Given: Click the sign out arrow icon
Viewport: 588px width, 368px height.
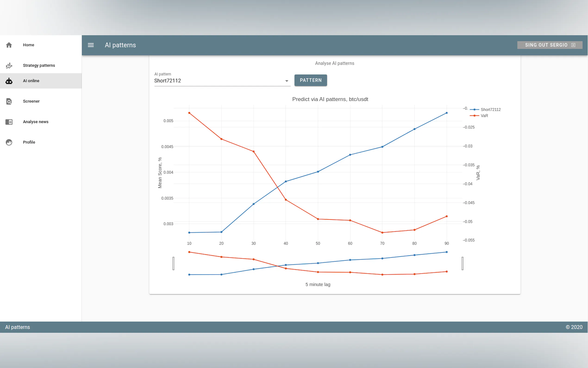Looking at the screenshot, I should click(573, 45).
